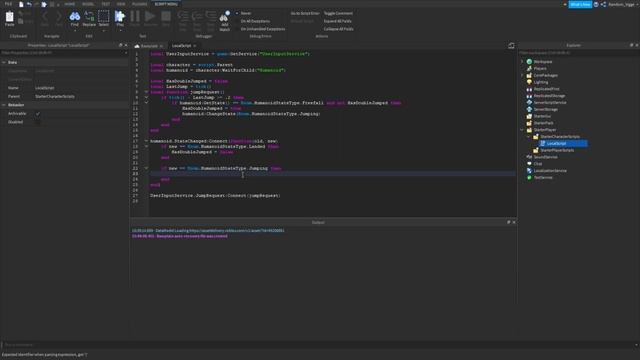640x360 pixels.
Task: Toggle the Disabled checkbox
Action: (x=38, y=122)
